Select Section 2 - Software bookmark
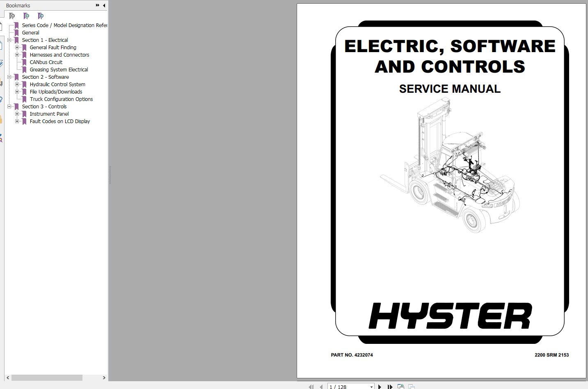Screen dimensions: 588x389 (46, 77)
